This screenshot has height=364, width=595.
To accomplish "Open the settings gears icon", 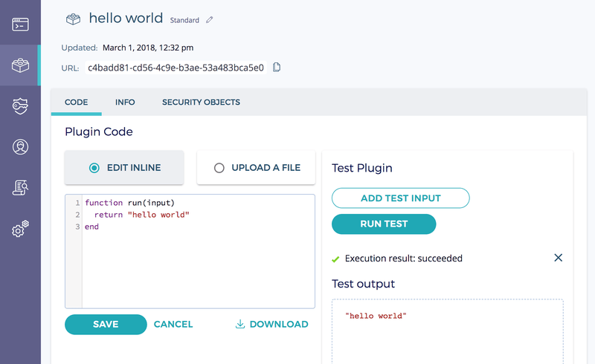I will click(x=20, y=229).
